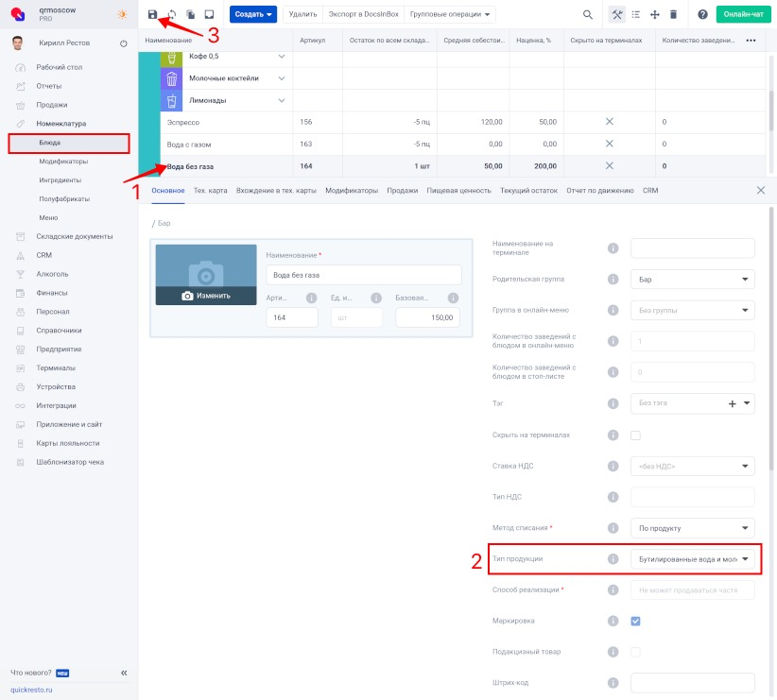The height and width of the screenshot is (700, 777).
Task: Select the Эспрессо table row
Action: (x=463, y=123)
